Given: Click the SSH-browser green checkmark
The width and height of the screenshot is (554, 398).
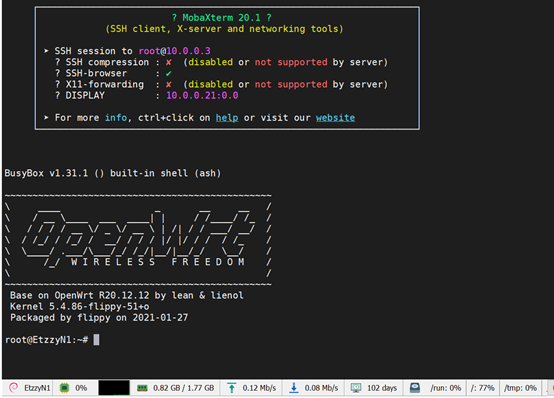Looking at the screenshot, I should 169,74.
